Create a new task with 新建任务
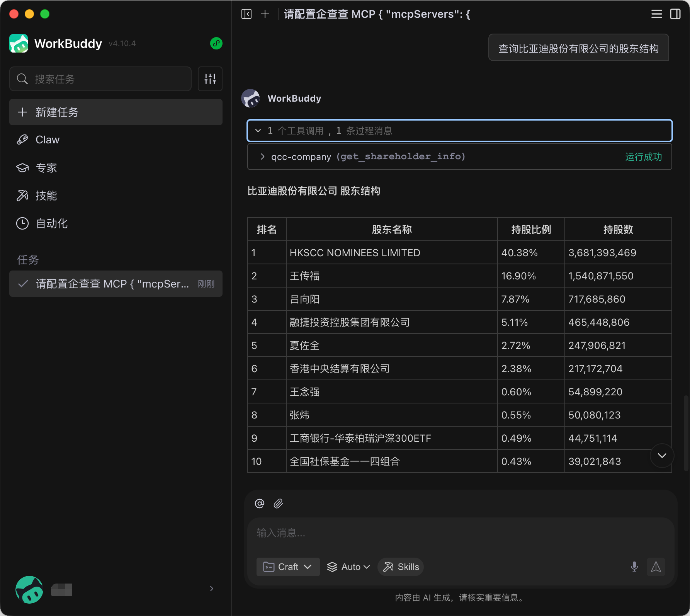 coord(116,112)
